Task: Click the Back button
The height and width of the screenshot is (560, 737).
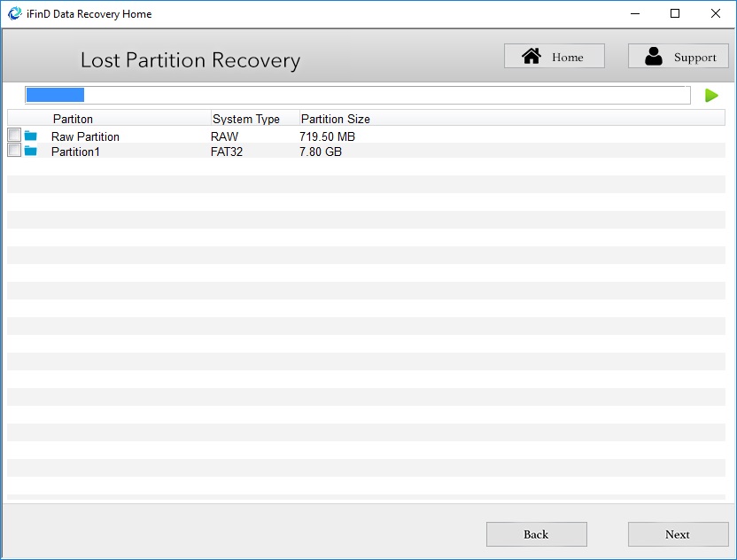Action: click(536, 534)
